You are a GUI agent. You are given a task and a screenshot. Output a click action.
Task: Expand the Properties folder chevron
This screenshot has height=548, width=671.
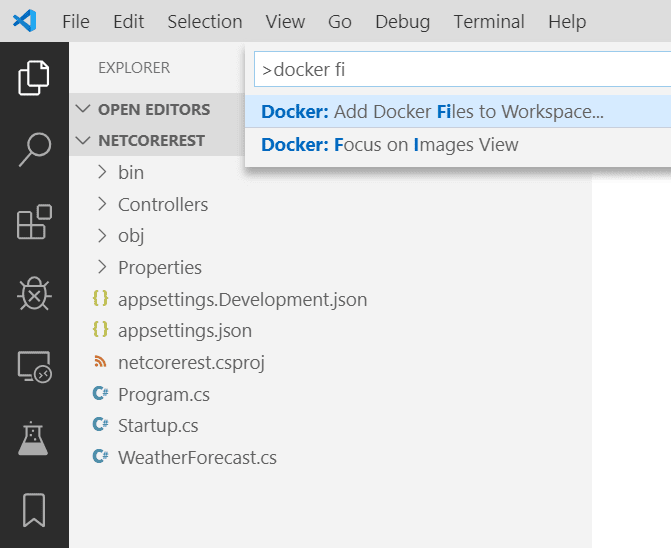click(x=102, y=267)
